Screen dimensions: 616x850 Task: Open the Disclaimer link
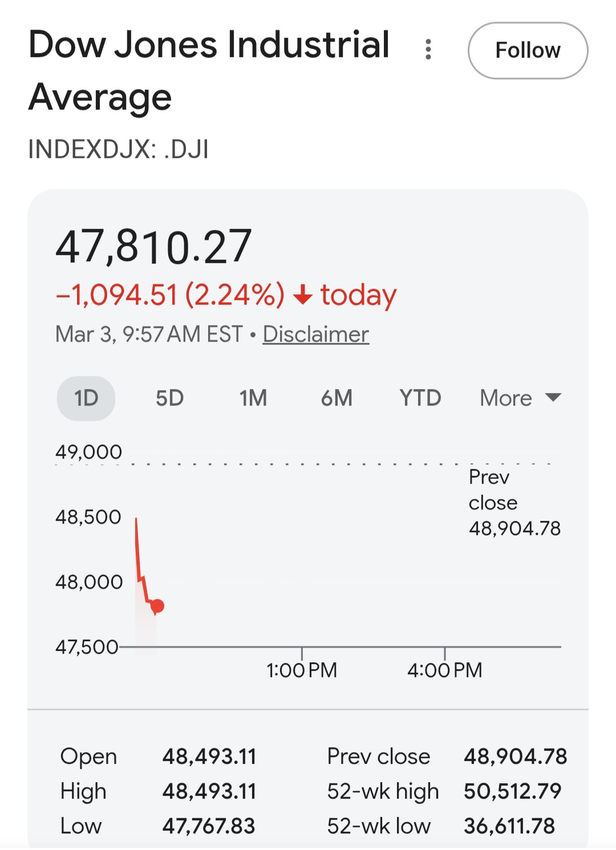pos(315,334)
